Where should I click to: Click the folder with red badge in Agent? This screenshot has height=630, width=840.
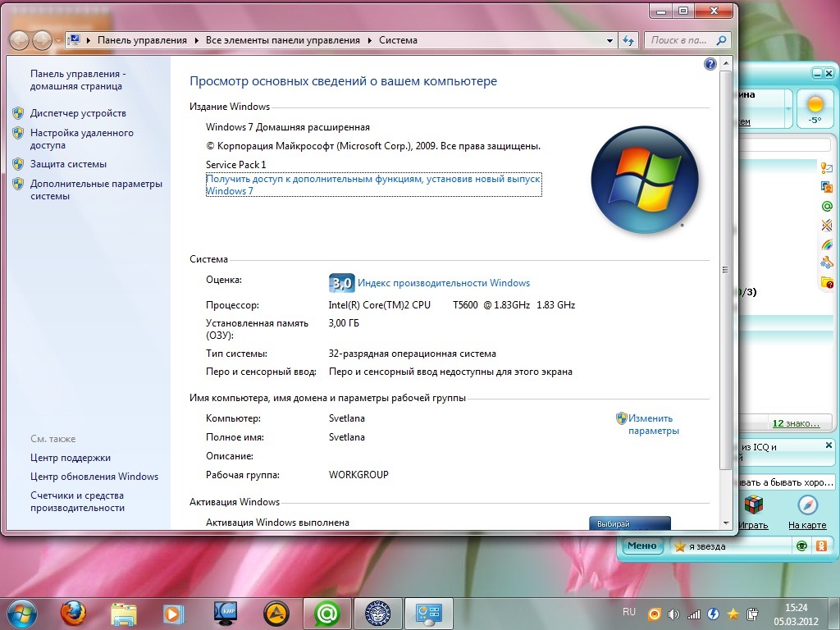(827, 282)
